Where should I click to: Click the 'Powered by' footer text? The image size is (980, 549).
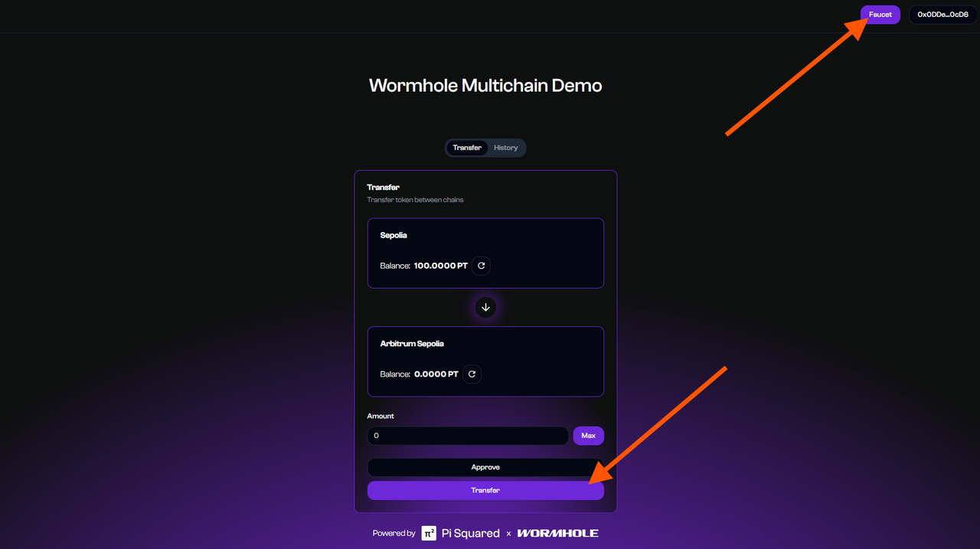point(394,533)
